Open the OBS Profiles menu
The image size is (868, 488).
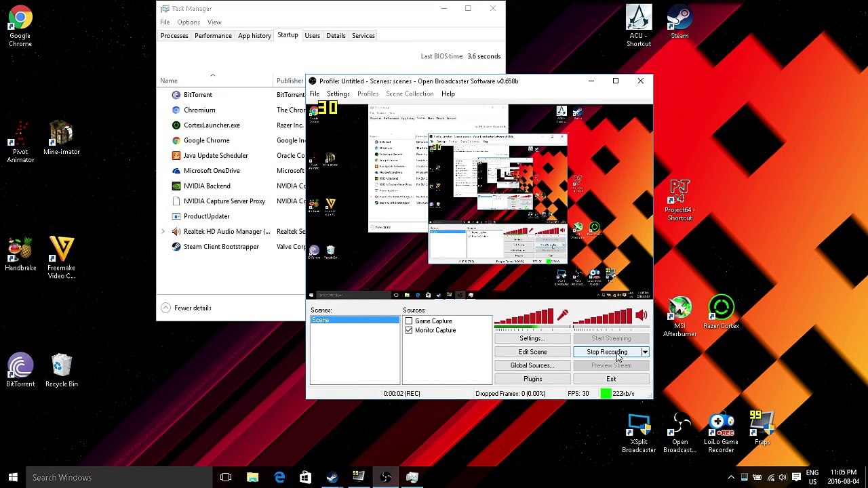pyautogui.click(x=368, y=94)
